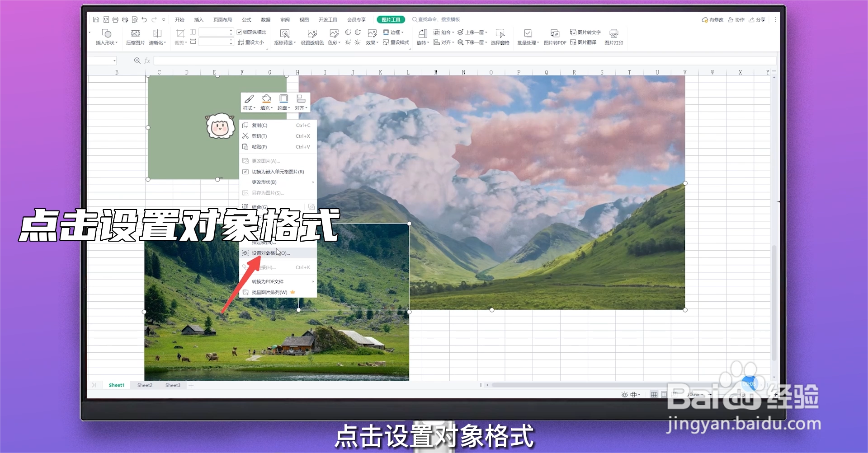868x453 pixels.
Task: Choose 粘贴(P) from context menu
Action: [278, 147]
